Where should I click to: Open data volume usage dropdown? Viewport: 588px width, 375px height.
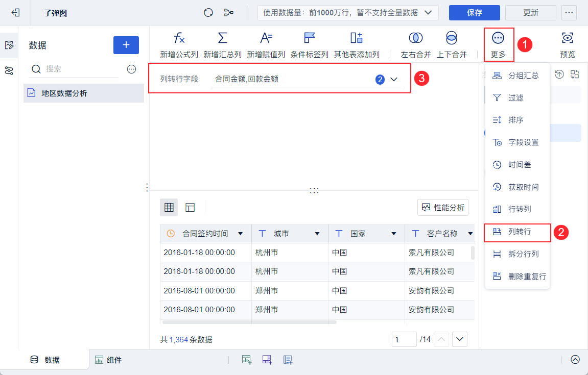[347, 13]
